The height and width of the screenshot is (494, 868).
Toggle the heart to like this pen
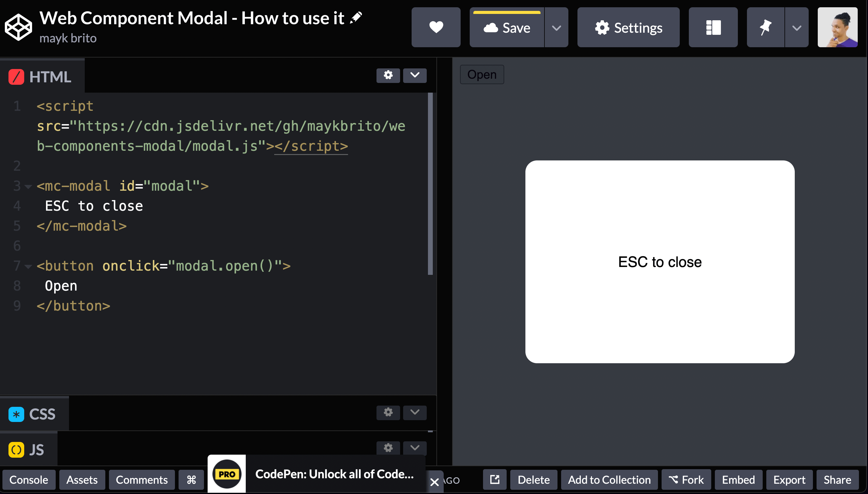436,28
